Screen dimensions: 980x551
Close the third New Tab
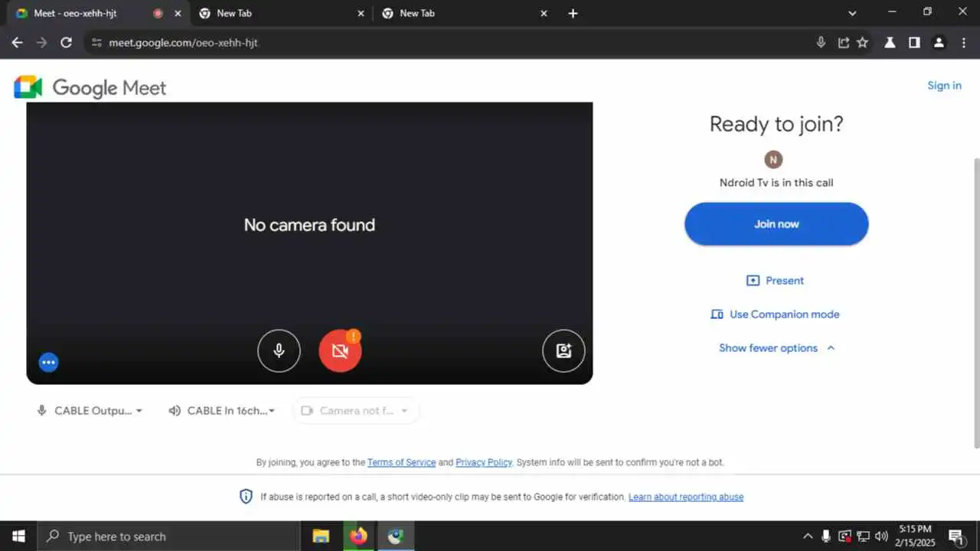544,13
